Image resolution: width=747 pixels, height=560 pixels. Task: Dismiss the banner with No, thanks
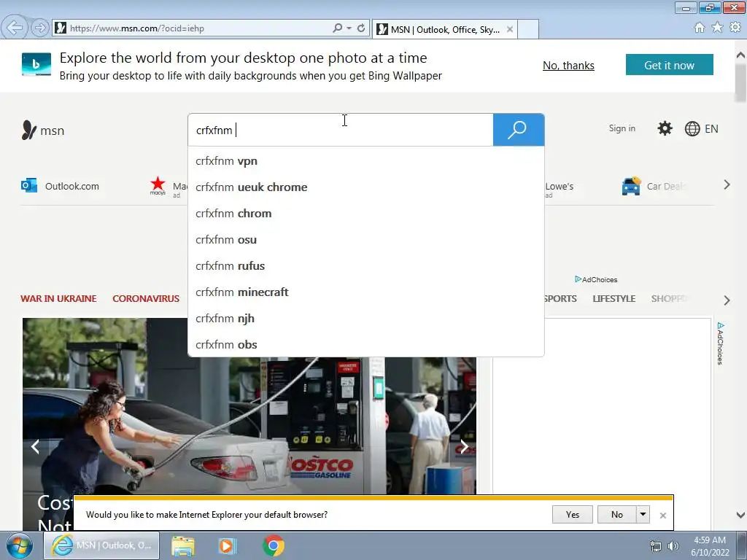[568, 65]
